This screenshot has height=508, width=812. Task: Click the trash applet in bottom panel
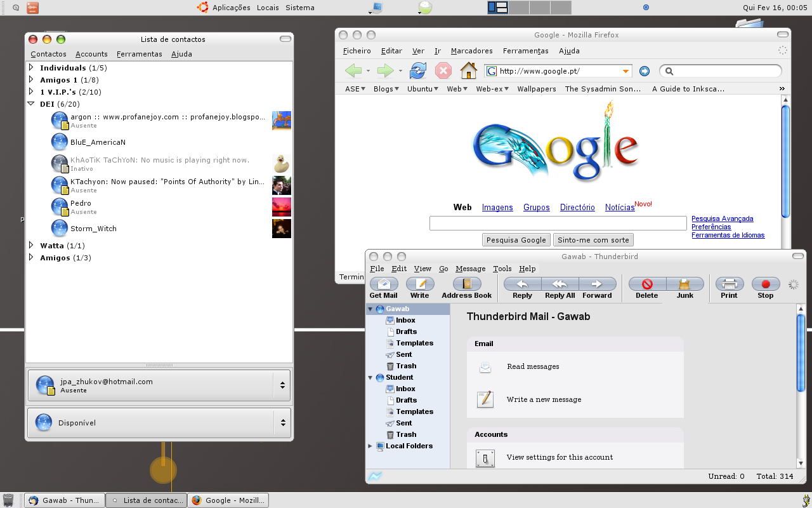click(8, 500)
